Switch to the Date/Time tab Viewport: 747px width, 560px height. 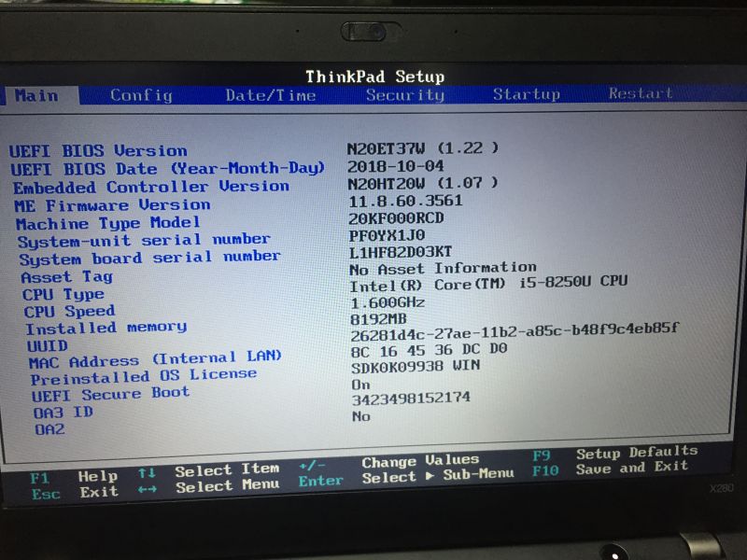(271, 95)
